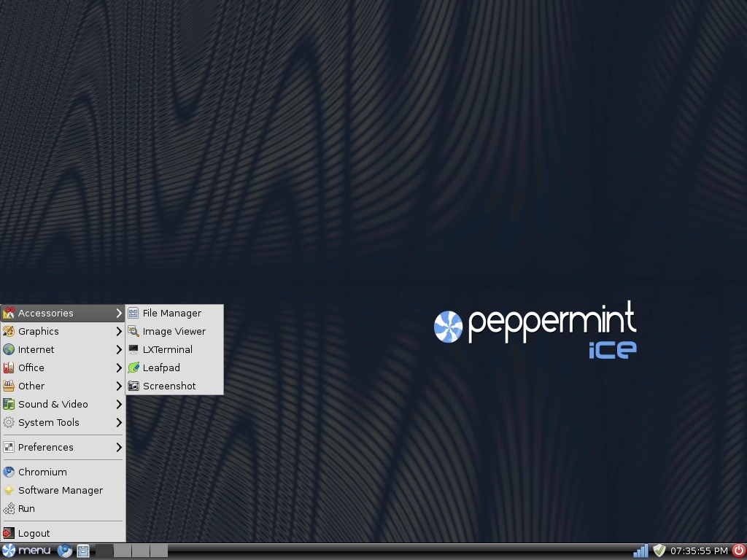Screen dimensions: 747x560
Task: Click the green checkmark shield tray icon
Action: click(x=659, y=551)
